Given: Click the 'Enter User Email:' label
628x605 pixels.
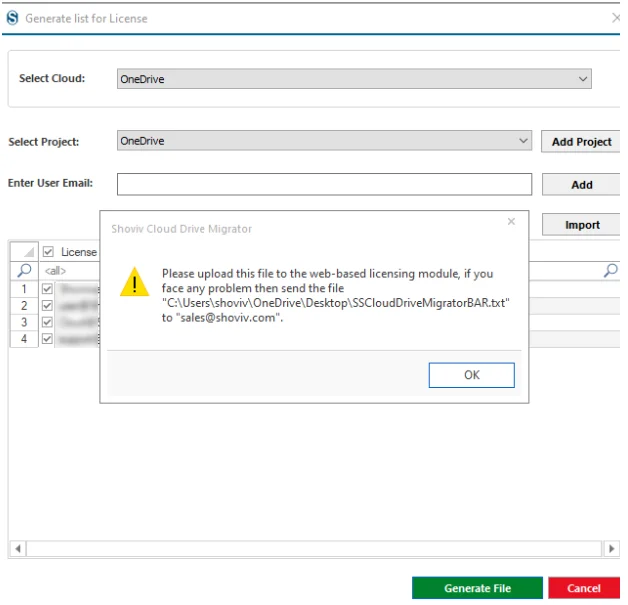Looking at the screenshot, I should point(50,183).
